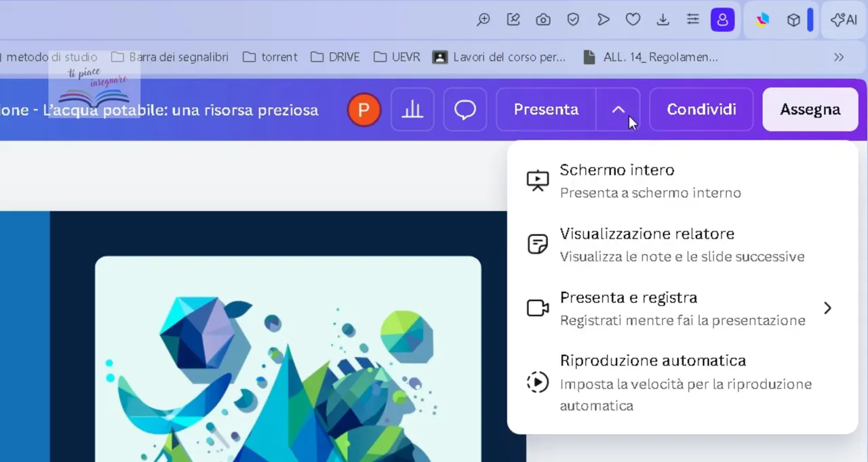Click the purple profile account icon
The image size is (868, 462).
[723, 20]
